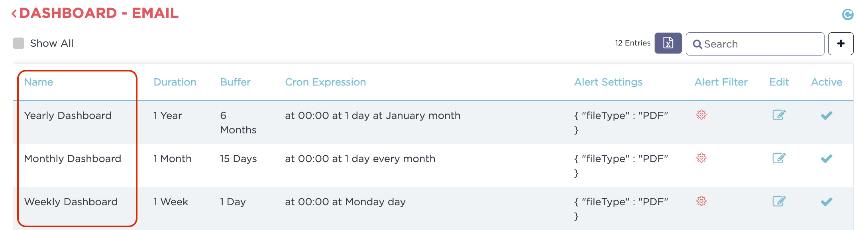Select the Alert Settings column header
Screen dimensions: 868x230
click(x=608, y=82)
